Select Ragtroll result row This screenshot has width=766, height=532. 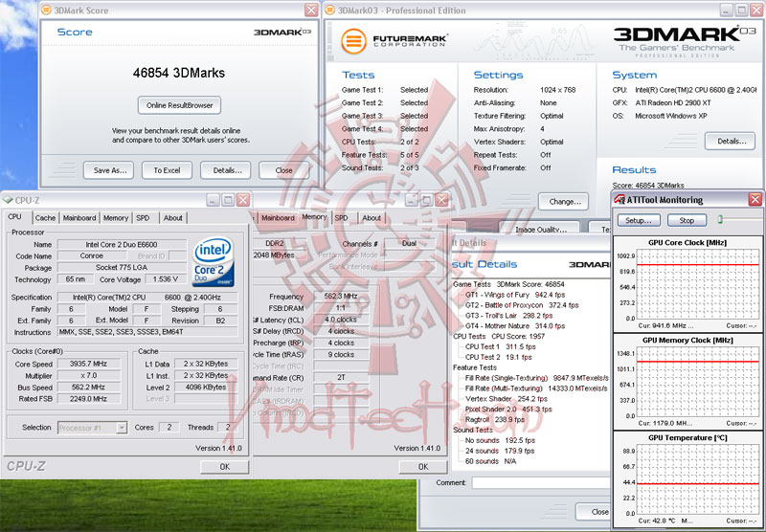click(495, 419)
